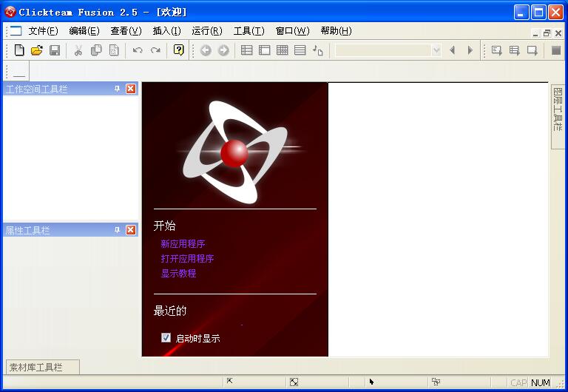Click the Forward navigation round arrow
Screen dimensions: 568x392
click(x=223, y=50)
